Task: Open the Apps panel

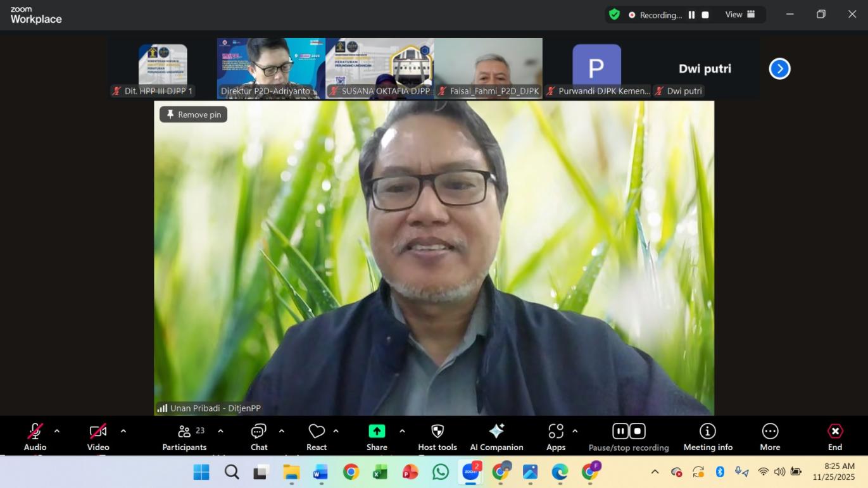Action: pyautogui.click(x=555, y=436)
